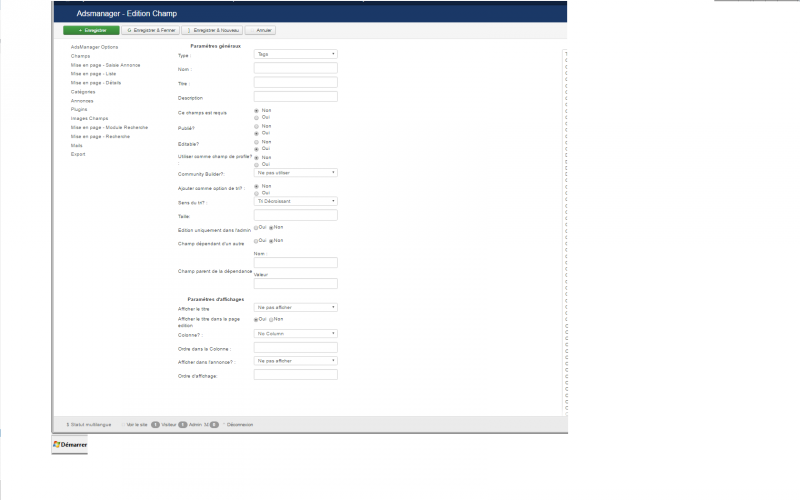Select Non for Champ dépendant d'un autre

click(x=271, y=241)
